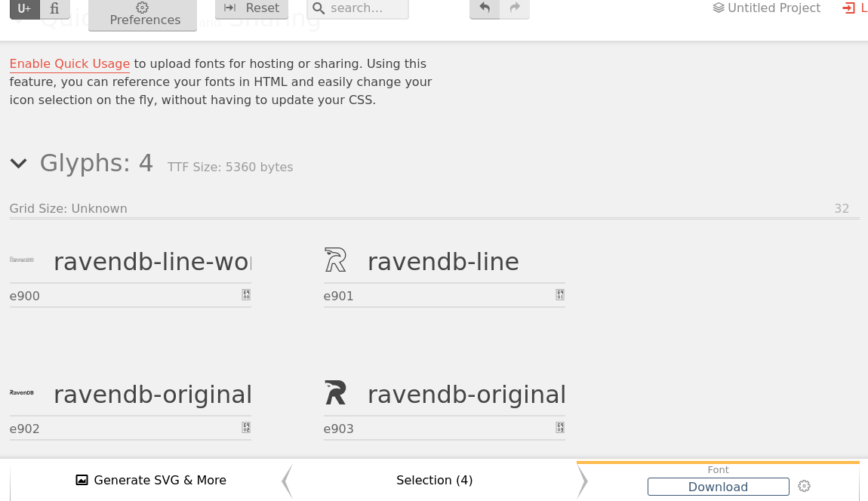This screenshot has height=501, width=868.
Task: Edit the name field above e903
Action: 466,395
